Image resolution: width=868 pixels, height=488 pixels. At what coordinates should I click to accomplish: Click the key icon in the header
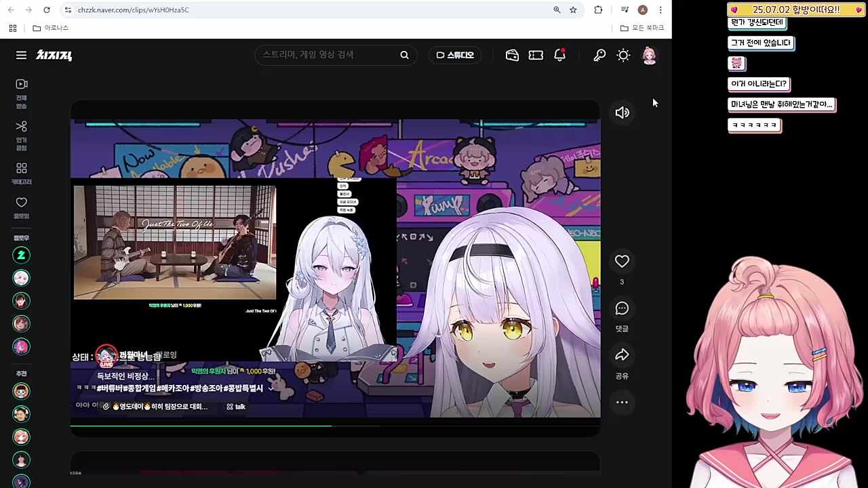tap(599, 56)
